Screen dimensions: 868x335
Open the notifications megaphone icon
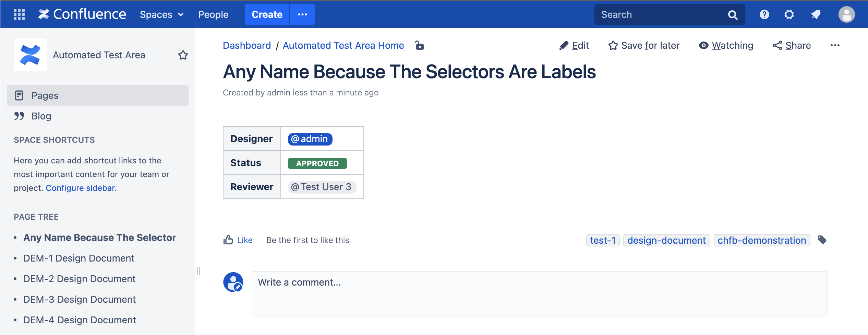(x=816, y=14)
